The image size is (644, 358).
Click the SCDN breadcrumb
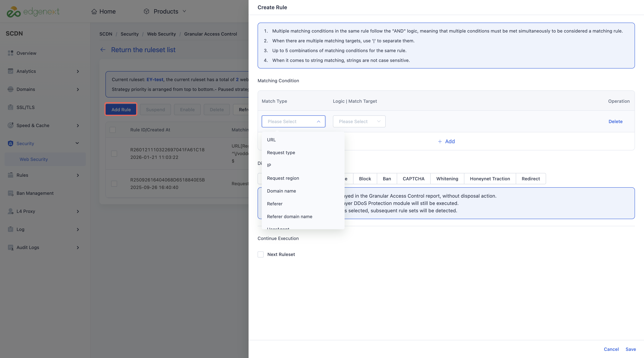106,34
